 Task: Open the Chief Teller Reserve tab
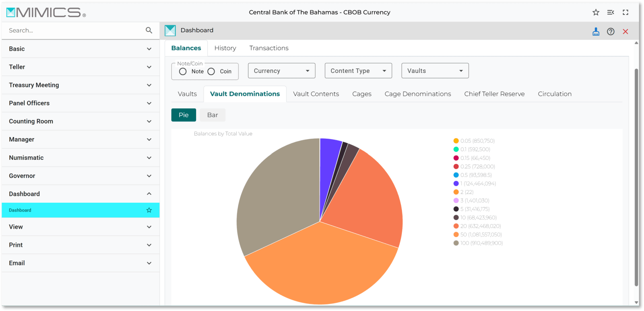point(494,94)
